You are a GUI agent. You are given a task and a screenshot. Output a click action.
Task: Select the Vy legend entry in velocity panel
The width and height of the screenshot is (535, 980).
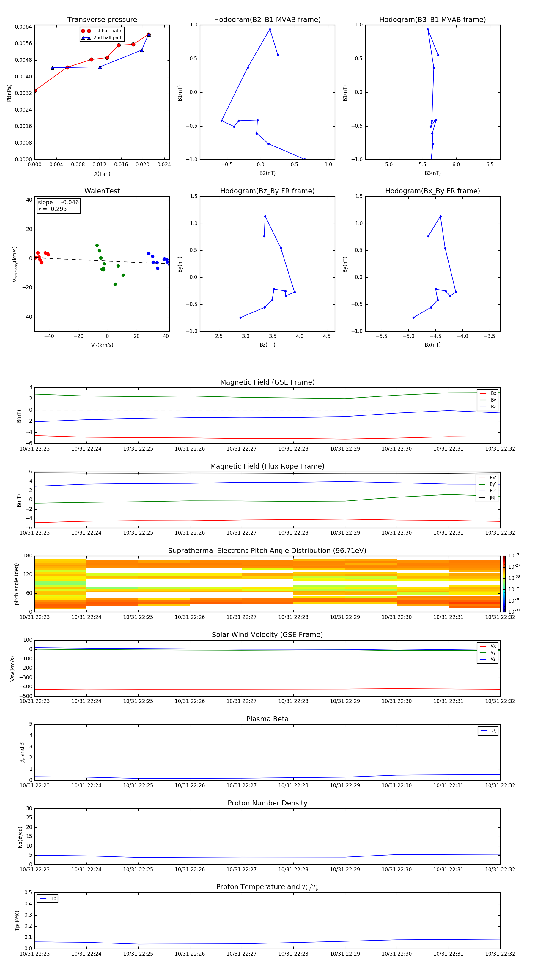pos(488,652)
